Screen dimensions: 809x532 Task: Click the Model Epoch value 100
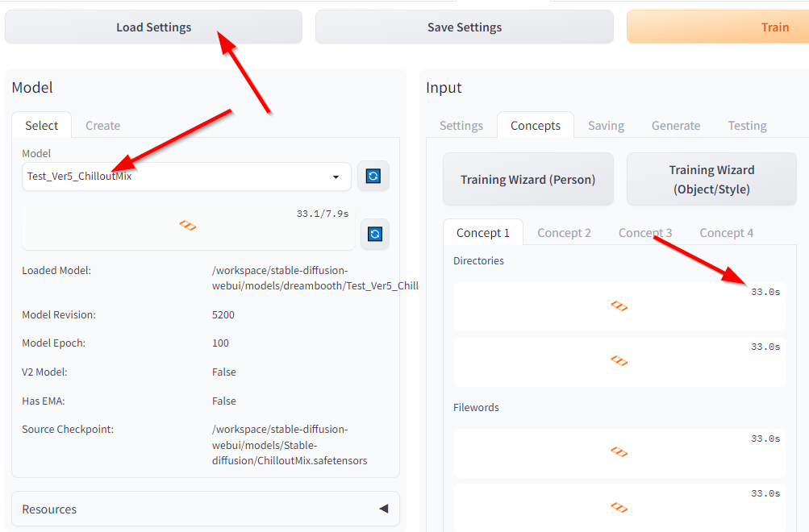[220, 343]
